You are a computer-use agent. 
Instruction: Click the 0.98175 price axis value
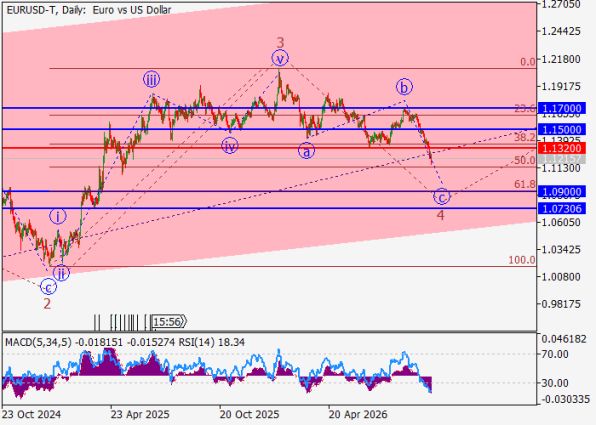coord(561,304)
